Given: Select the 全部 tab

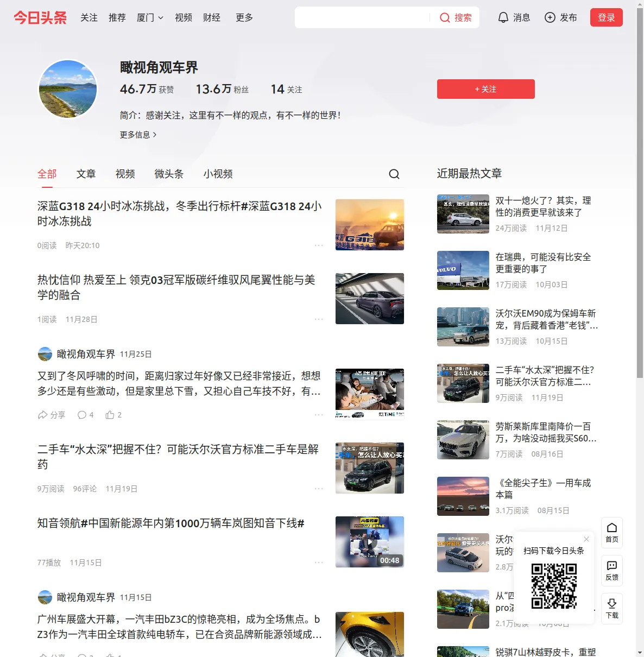Looking at the screenshot, I should (x=47, y=174).
